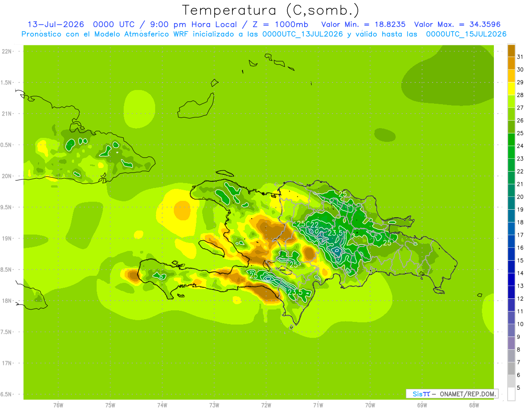The width and height of the screenshot is (532, 411).
Task: Click the 'ONAMET/REP.DOM.' credit label
Action: (467, 394)
